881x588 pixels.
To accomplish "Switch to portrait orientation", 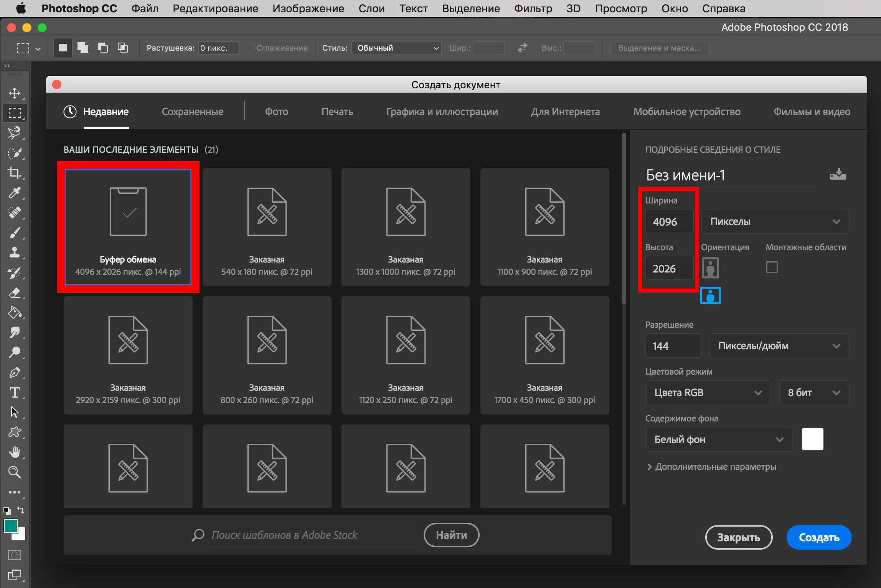I will click(x=710, y=267).
